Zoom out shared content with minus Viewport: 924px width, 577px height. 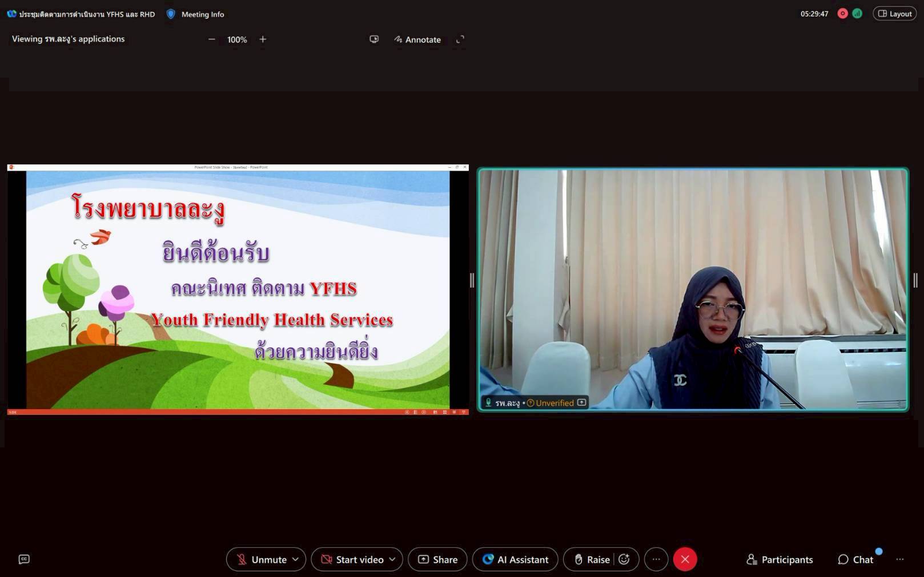212,39
